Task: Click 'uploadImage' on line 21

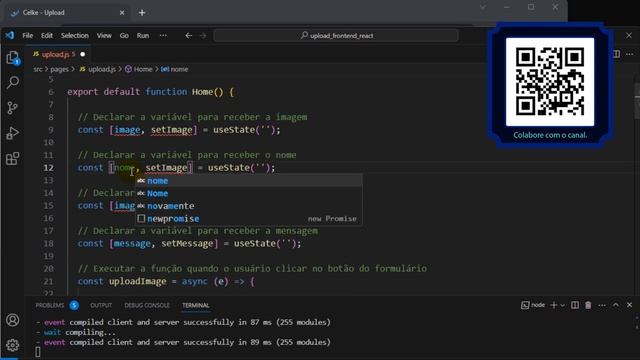Action: coord(138,281)
